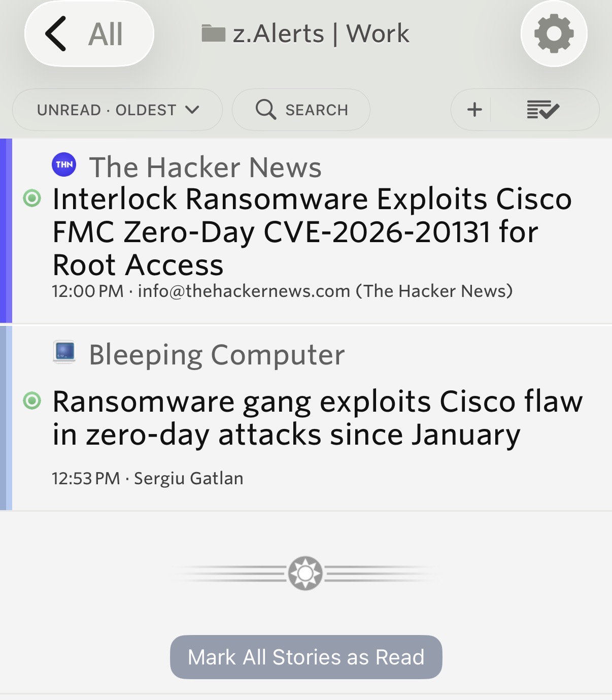The width and height of the screenshot is (612, 700).
Task: Toggle unread dot on Ransomware gang story
Action: click(x=32, y=401)
